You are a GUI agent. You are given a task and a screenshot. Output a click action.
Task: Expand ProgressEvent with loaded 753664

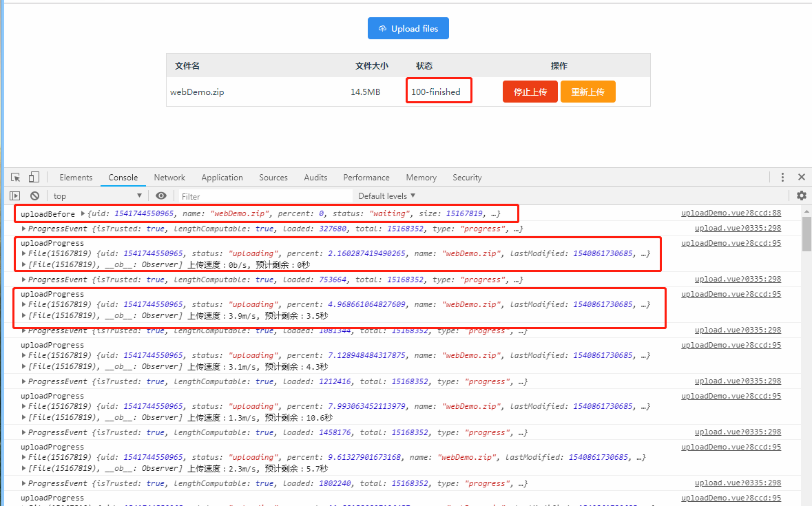(24, 280)
